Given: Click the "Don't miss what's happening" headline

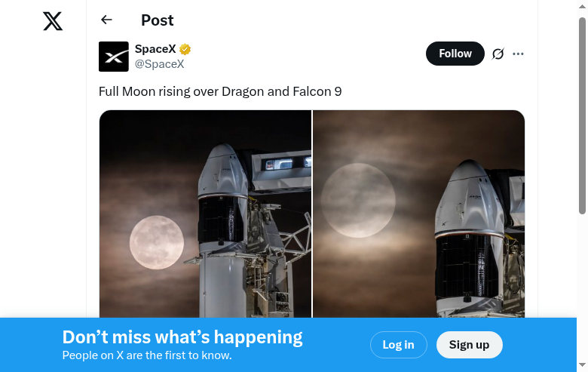Looking at the screenshot, I should point(182,337).
